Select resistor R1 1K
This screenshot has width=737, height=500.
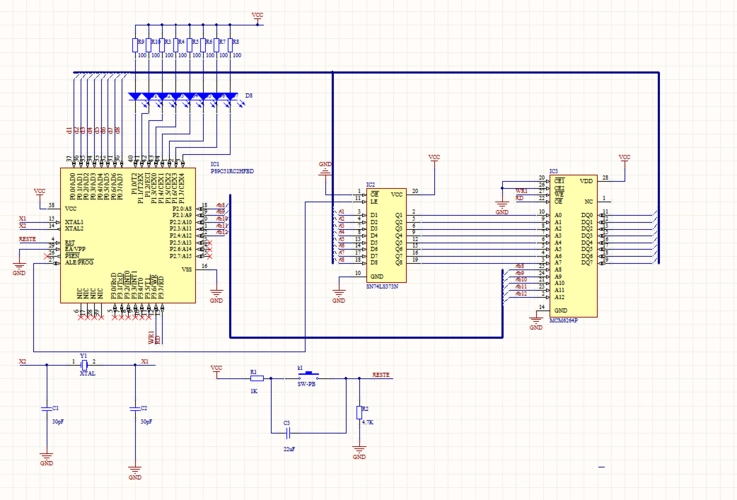coord(256,378)
